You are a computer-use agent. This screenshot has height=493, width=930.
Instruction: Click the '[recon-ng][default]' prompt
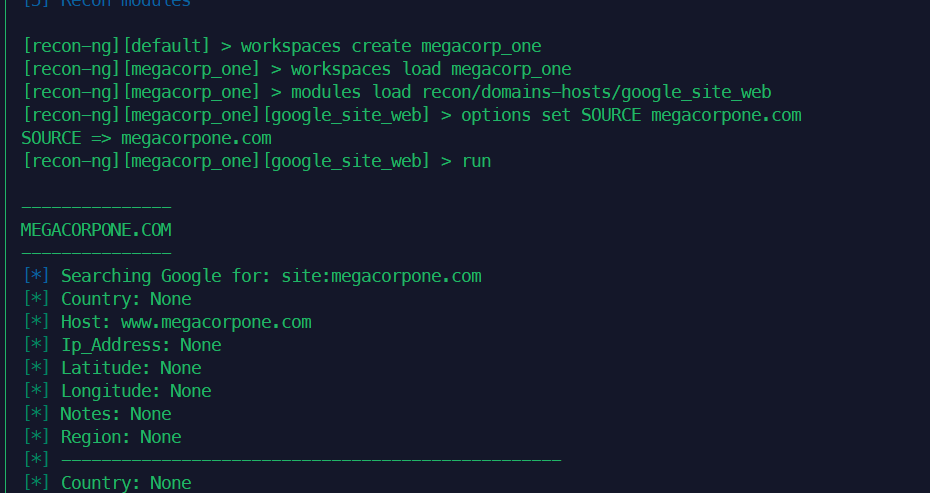pos(116,46)
